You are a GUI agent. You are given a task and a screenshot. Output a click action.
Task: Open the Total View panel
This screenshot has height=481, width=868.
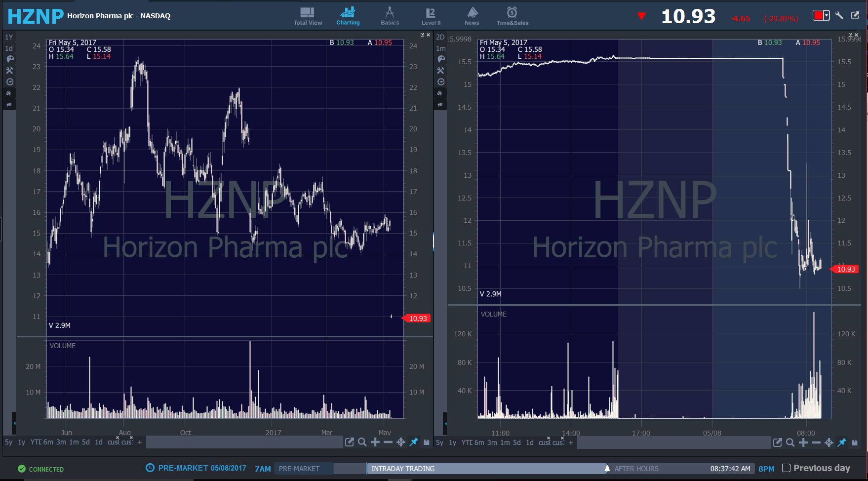[308, 16]
